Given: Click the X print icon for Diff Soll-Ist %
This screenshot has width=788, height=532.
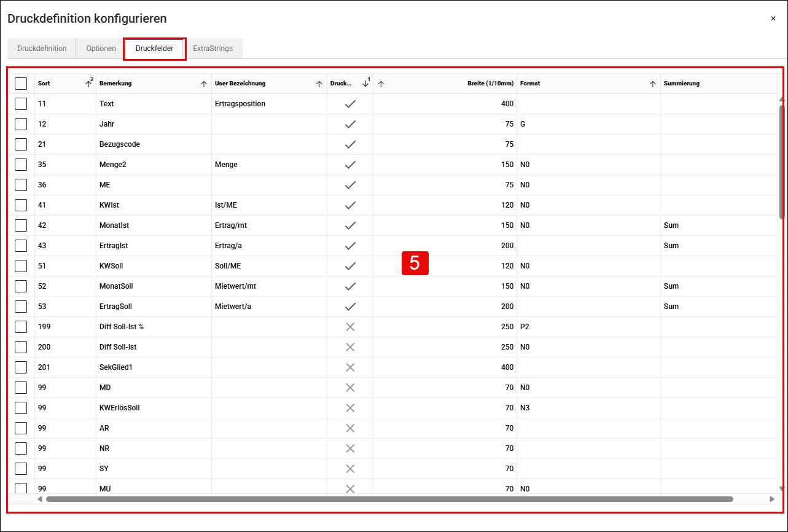Looking at the screenshot, I should [x=350, y=327].
